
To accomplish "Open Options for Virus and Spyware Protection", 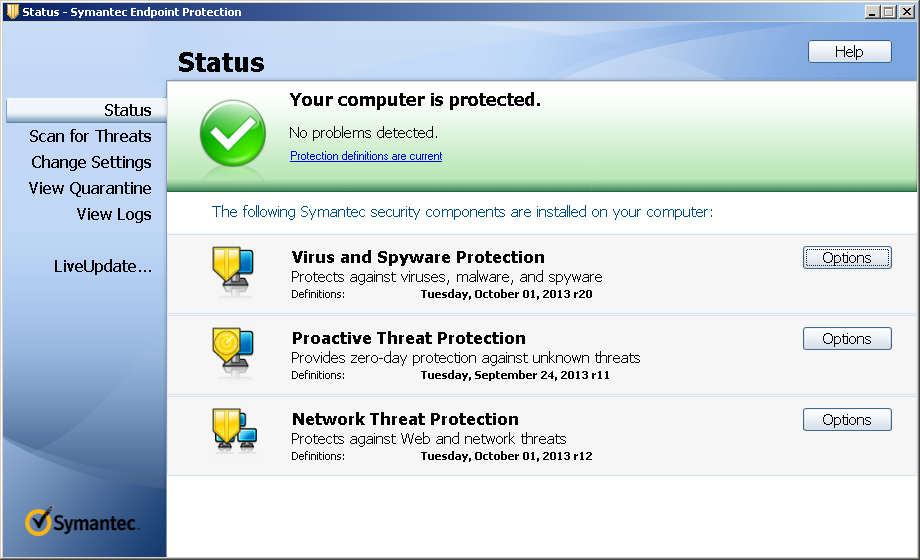I will coord(846,258).
